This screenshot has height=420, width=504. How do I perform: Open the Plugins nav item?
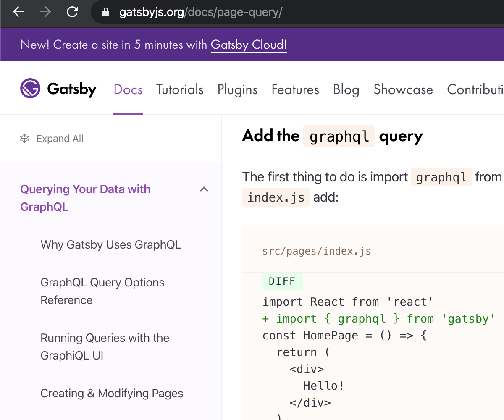(238, 89)
